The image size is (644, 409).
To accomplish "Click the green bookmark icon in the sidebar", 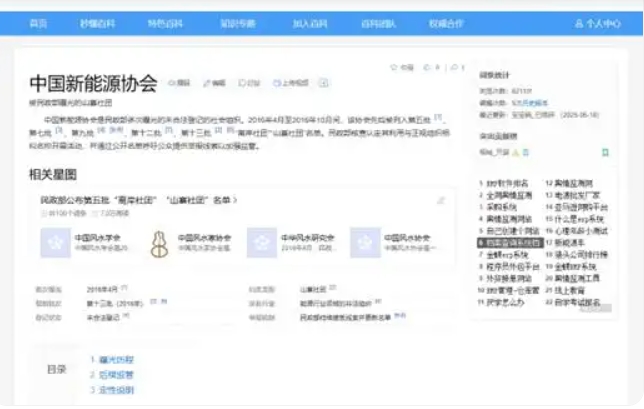I will (x=605, y=152).
